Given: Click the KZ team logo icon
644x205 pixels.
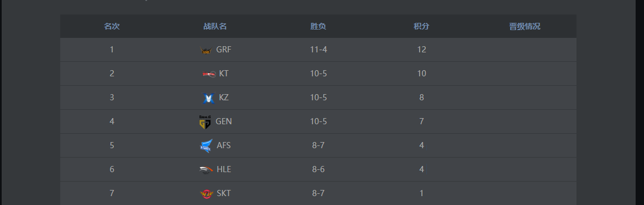Looking at the screenshot, I should point(209,98).
